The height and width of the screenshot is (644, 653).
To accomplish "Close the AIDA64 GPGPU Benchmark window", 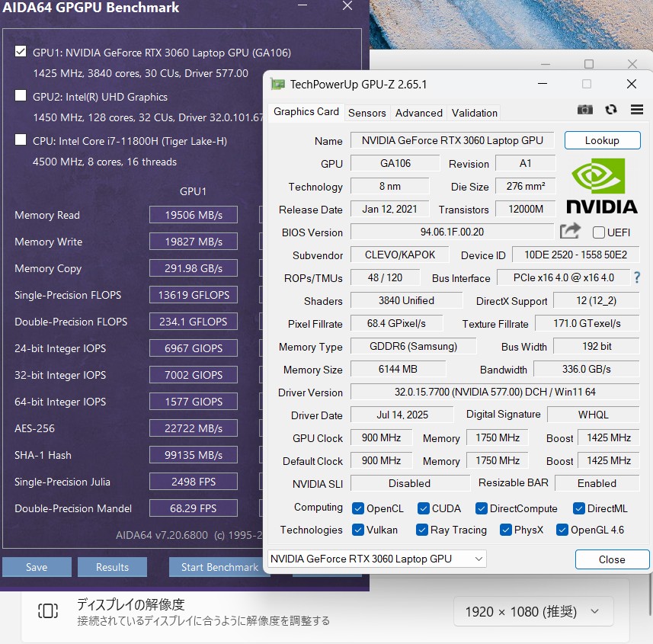I will (x=347, y=6).
